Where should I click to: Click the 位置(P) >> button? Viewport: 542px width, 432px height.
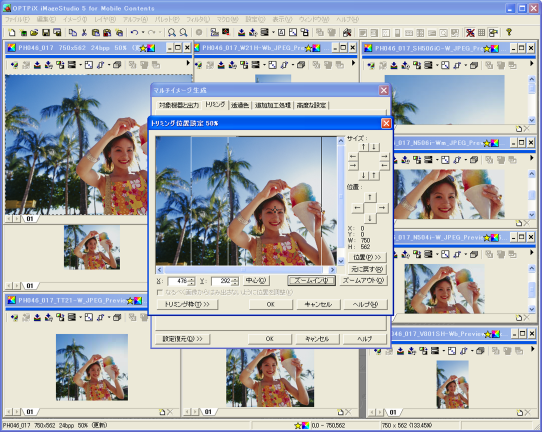(x=367, y=257)
